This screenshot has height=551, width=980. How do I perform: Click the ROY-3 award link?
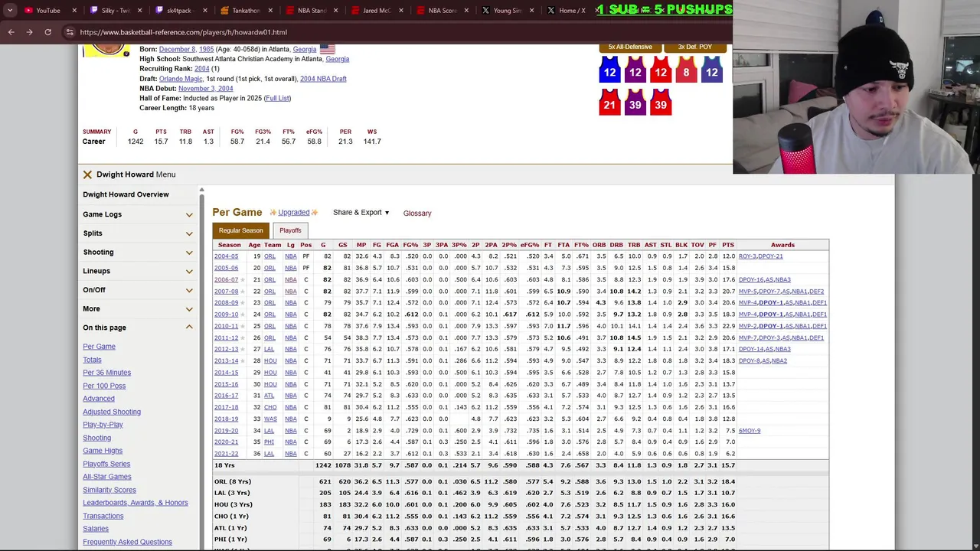coord(747,256)
